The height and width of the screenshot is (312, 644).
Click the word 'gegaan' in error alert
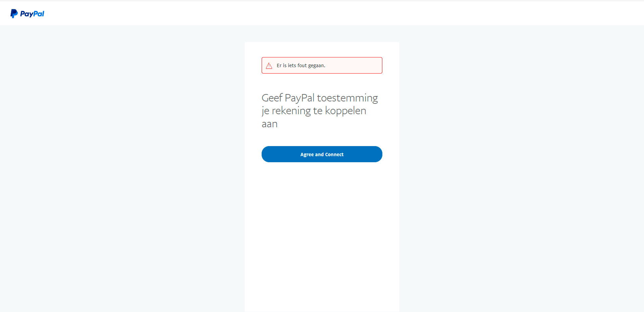[x=316, y=65]
